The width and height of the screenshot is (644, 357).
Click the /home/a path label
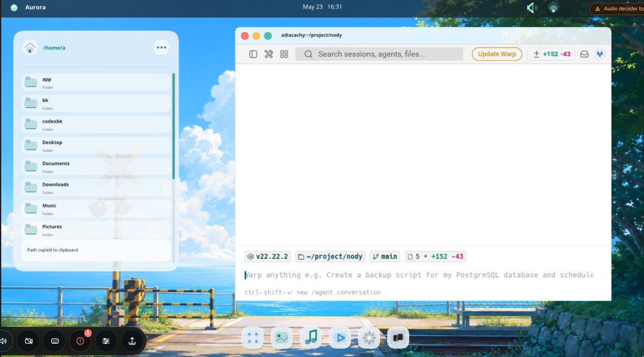(54, 48)
